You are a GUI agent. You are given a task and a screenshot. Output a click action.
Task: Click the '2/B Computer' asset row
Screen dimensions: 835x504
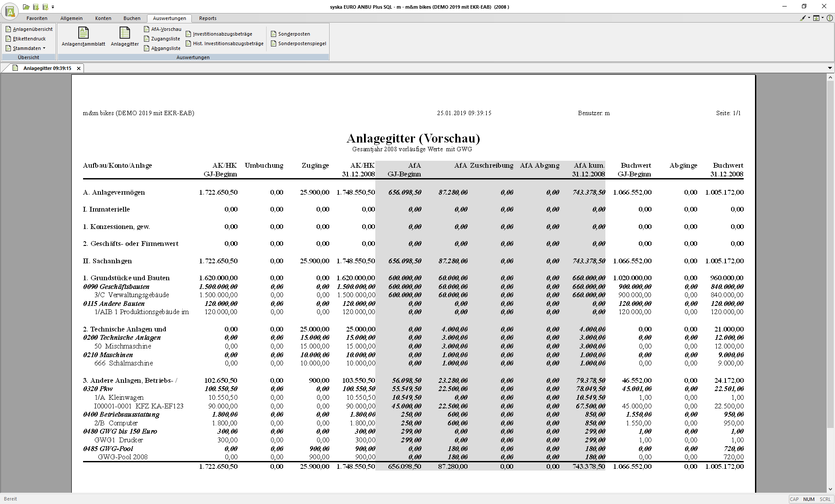click(116, 423)
